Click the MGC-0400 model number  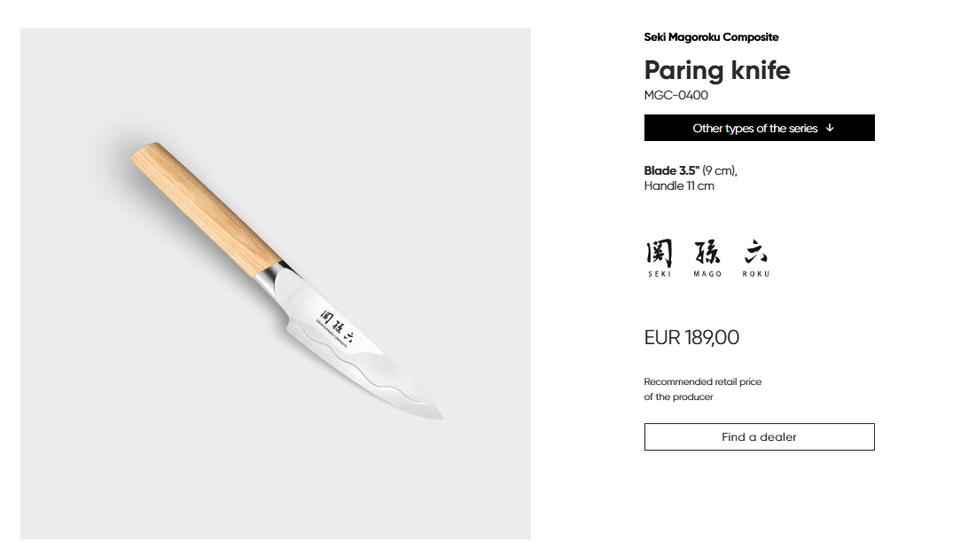tap(676, 96)
